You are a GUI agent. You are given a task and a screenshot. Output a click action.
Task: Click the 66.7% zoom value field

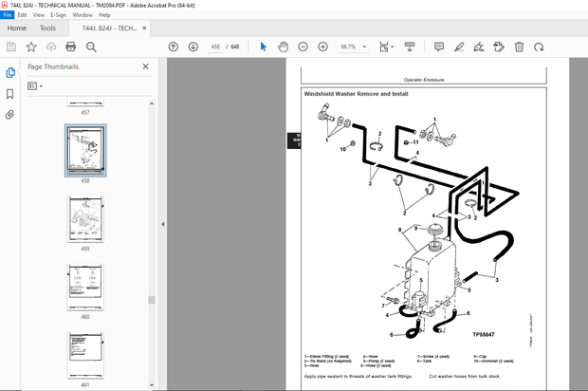click(x=348, y=47)
